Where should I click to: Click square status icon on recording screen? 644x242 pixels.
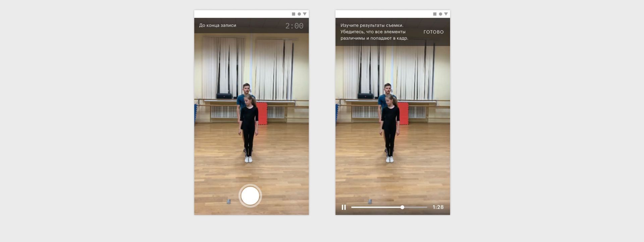click(293, 14)
